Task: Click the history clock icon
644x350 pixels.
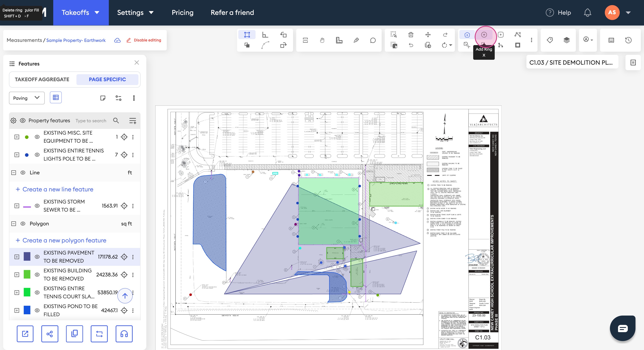Action: click(x=628, y=40)
